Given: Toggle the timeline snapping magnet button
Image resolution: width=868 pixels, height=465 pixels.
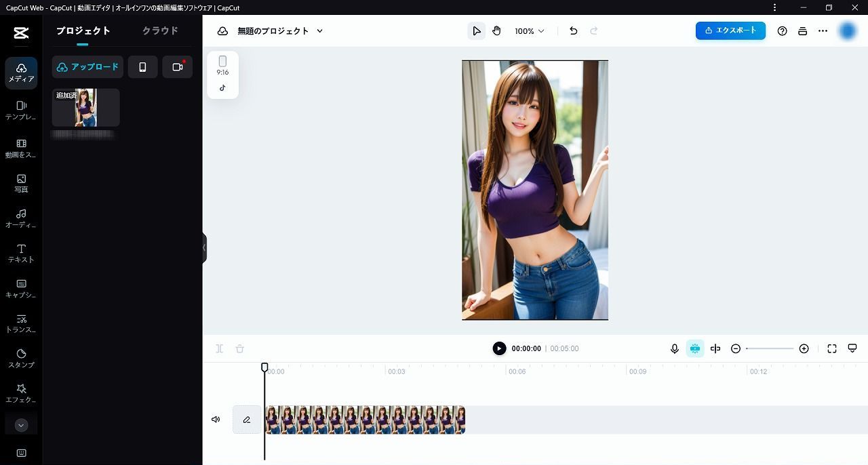Looking at the screenshot, I should (695, 348).
